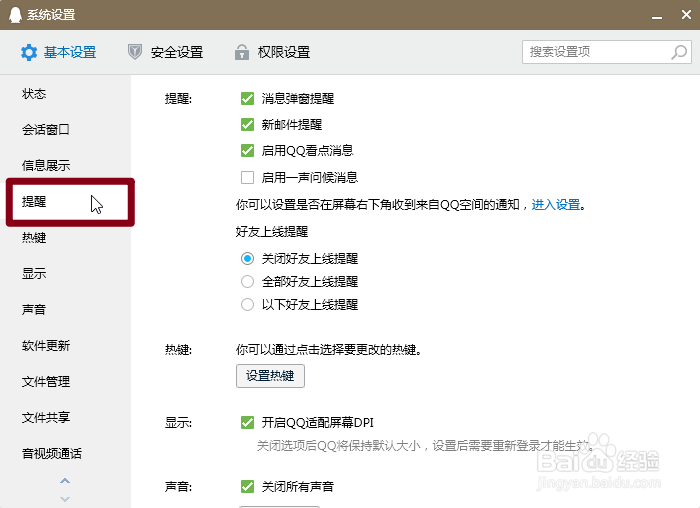Image resolution: width=700 pixels, height=508 pixels.
Task: Click the 设置热键 button
Action: (270, 376)
